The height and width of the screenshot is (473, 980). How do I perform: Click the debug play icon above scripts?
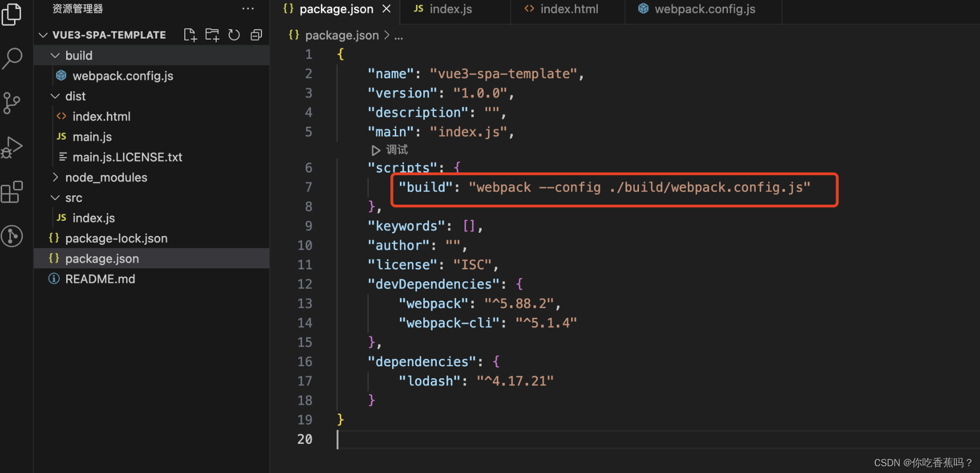(x=375, y=150)
